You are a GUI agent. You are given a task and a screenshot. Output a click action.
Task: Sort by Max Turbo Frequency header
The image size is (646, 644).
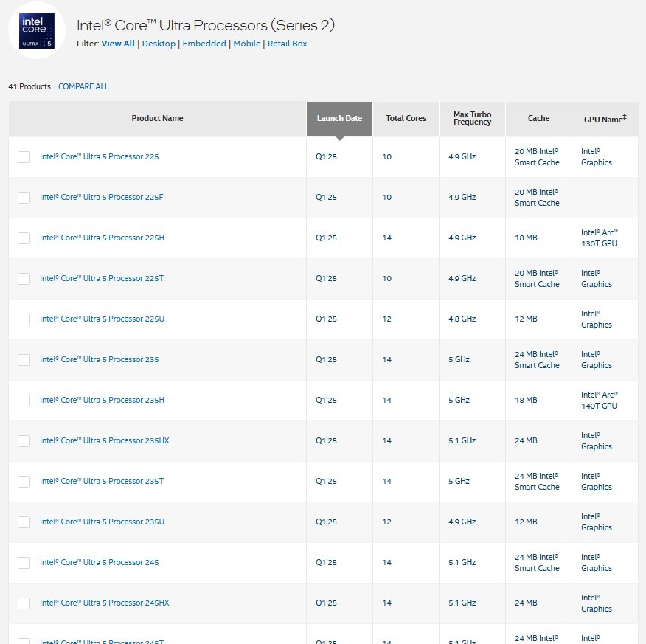(x=472, y=118)
